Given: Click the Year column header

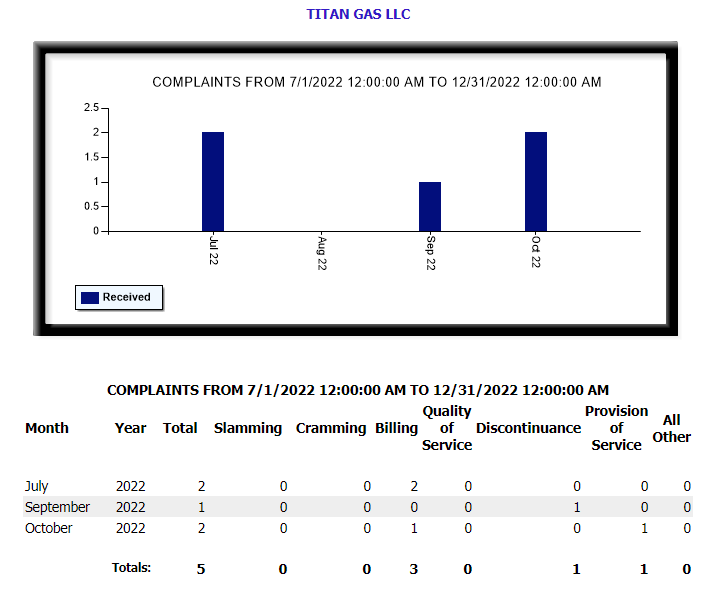Looking at the screenshot, I should point(131,428).
